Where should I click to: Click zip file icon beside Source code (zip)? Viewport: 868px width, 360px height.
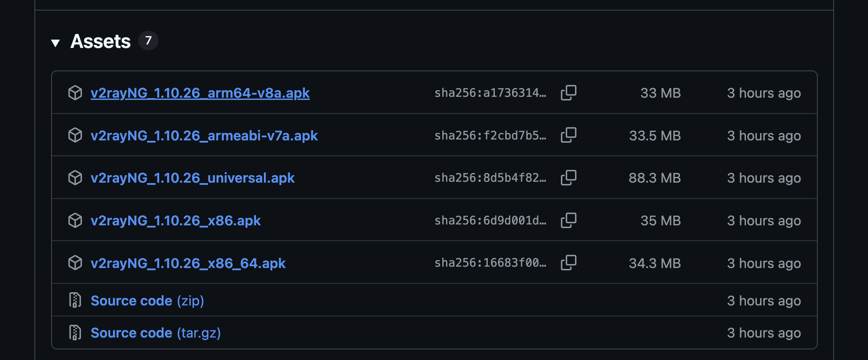pos(75,300)
